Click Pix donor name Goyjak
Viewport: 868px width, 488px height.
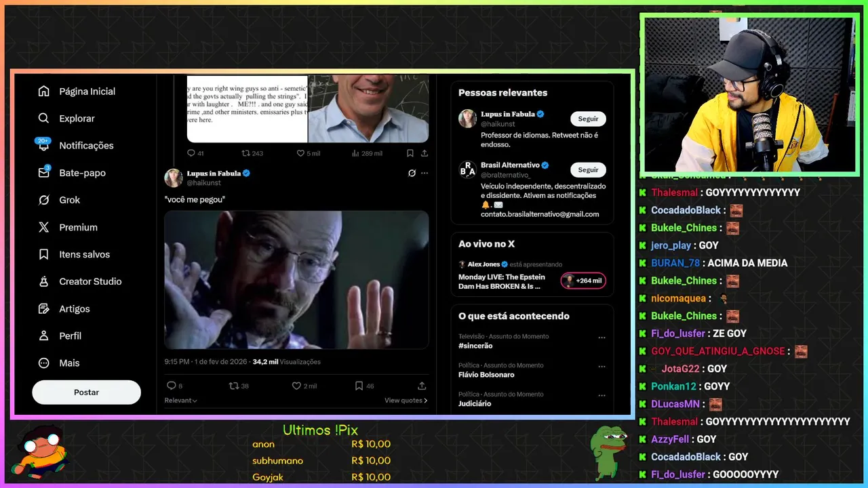(x=269, y=477)
